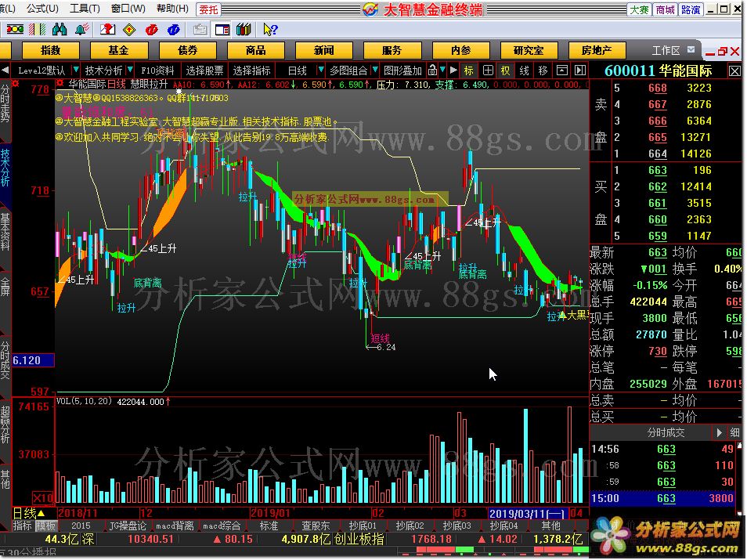The width and height of the screenshot is (747, 560).
Task: Select the macd背离 template tab
Action: click(x=175, y=526)
